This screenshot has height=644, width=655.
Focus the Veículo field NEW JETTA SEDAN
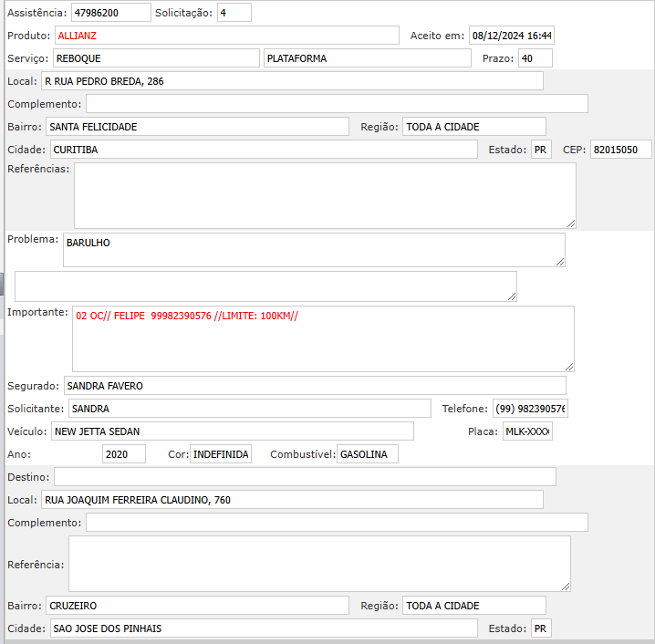233,431
